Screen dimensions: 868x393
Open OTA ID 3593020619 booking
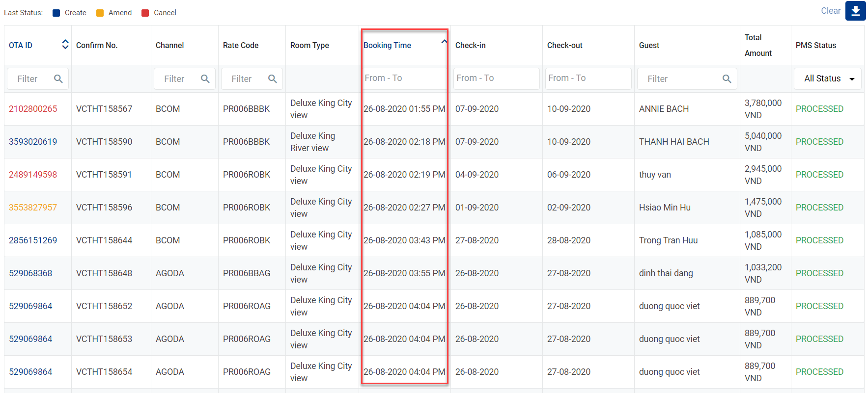(33, 142)
